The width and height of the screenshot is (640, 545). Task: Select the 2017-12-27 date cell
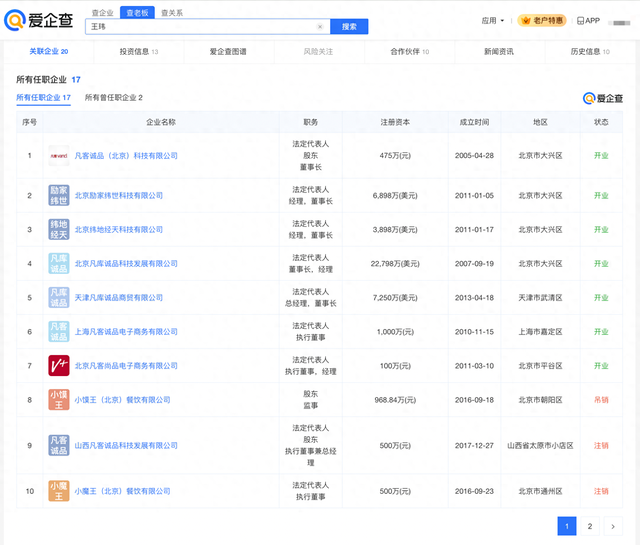[474, 445]
